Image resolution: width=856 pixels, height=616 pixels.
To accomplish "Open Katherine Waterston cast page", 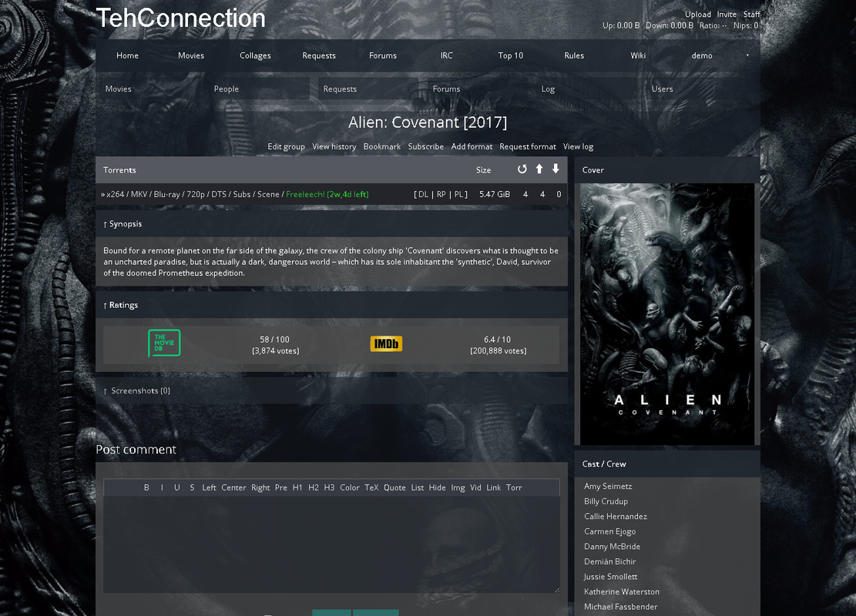I will [x=621, y=592].
